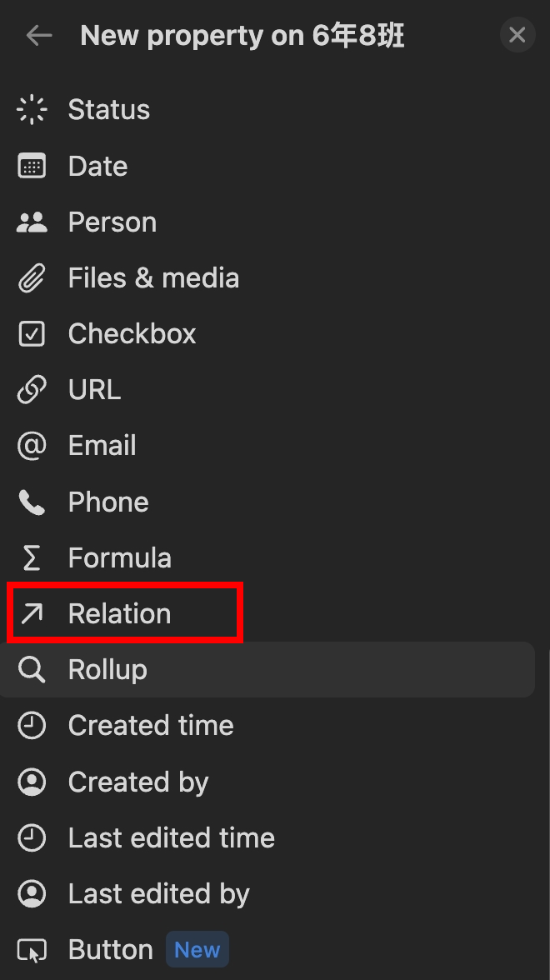Click the New badge beside Button
Image resolution: width=550 pixels, height=980 pixels.
(x=197, y=950)
